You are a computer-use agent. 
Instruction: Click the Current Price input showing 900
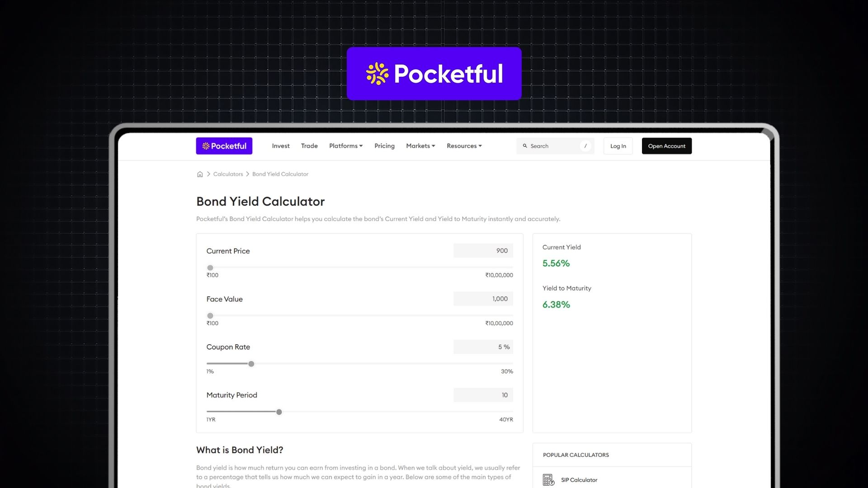click(x=483, y=250)
